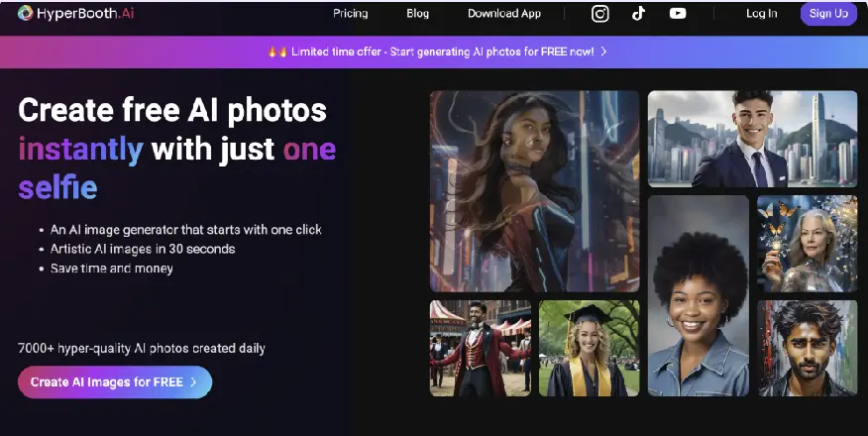This screenshot has height=436, width=868.
Task: Click text 'An AI image generator that starts with one click'
Action: [186, 230]
